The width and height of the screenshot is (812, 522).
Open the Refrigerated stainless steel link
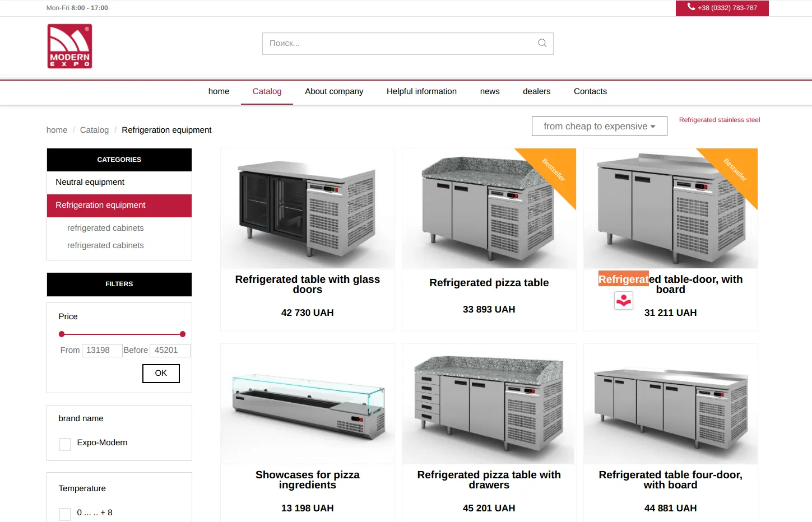pyautogui.click(x=720, y=120)
